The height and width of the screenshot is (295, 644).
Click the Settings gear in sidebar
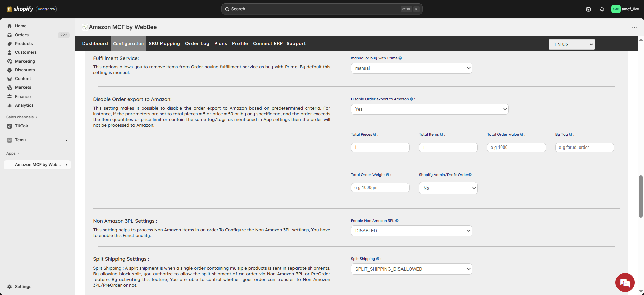tap(10, 287)
